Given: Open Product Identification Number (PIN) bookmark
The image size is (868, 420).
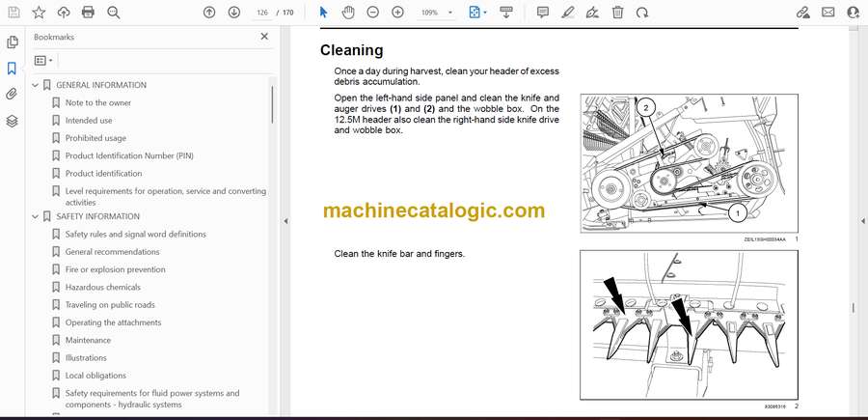Looking at the screenshot, I should pos(129,156).
